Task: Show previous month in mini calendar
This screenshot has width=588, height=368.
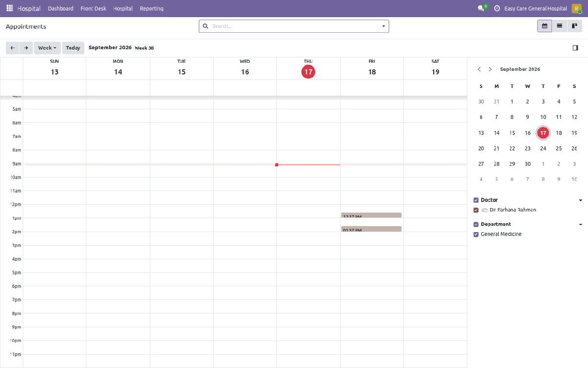Action: [479, 69]
